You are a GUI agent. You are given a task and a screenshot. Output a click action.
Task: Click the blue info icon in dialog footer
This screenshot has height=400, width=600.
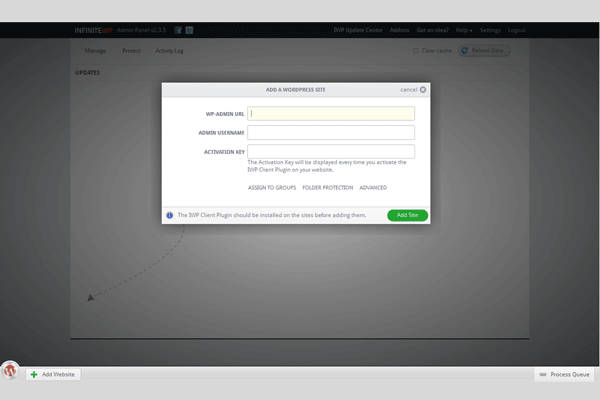[170, 215]
